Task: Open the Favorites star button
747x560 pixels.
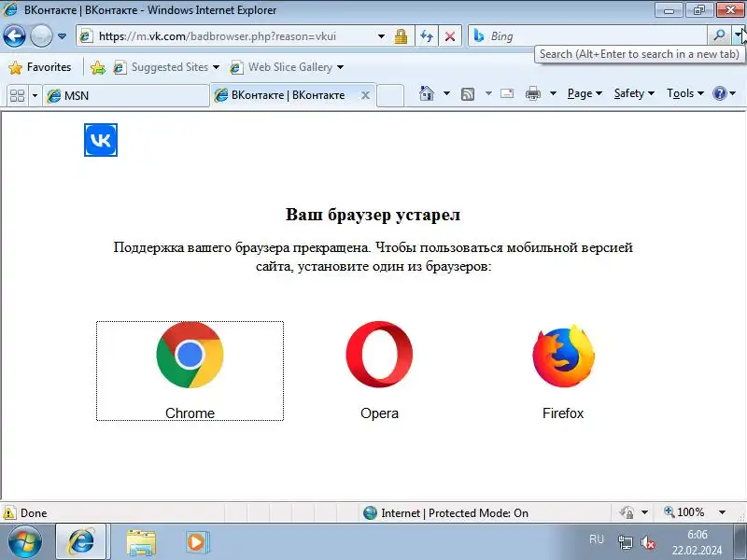Action: [40, 67]
